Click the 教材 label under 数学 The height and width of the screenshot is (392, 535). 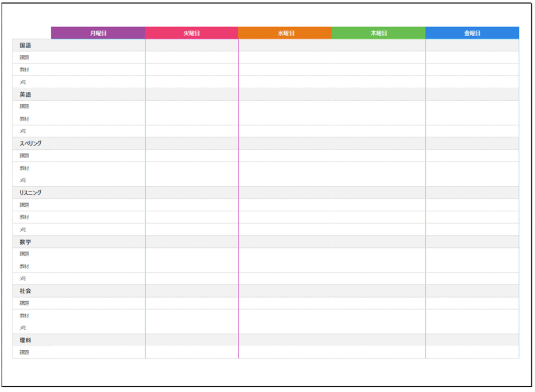click(24, 266)
